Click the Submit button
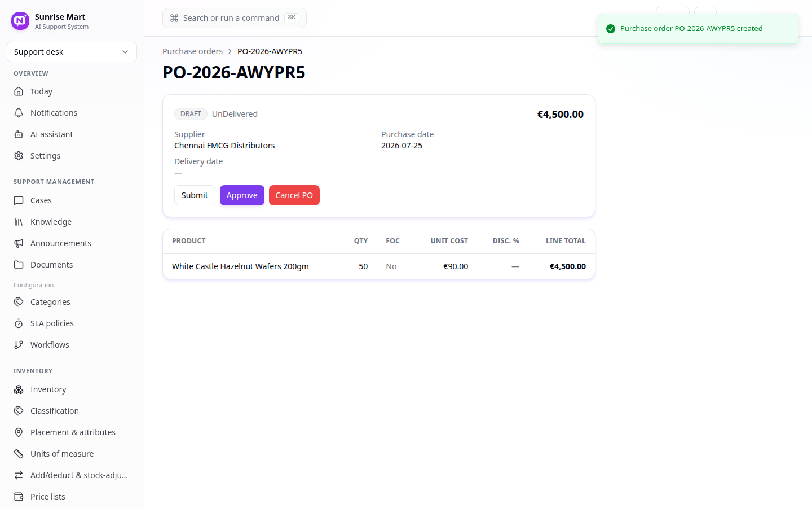 [x=195, y=195]
